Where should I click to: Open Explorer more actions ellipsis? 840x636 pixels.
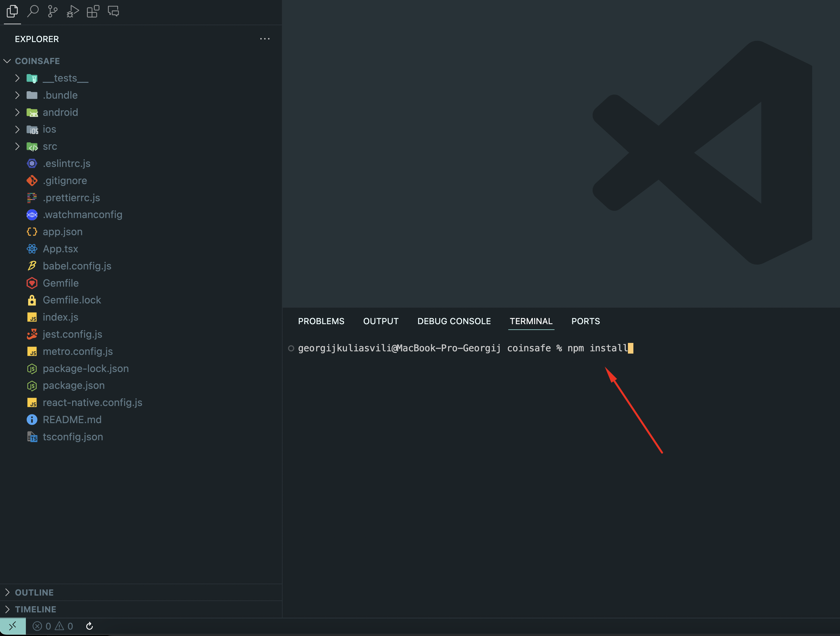click(265, 39)
